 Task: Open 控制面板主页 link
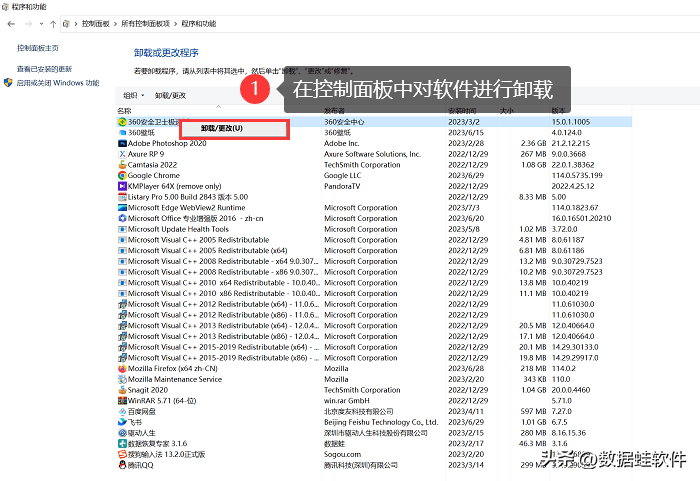click(x=38, y=48)
